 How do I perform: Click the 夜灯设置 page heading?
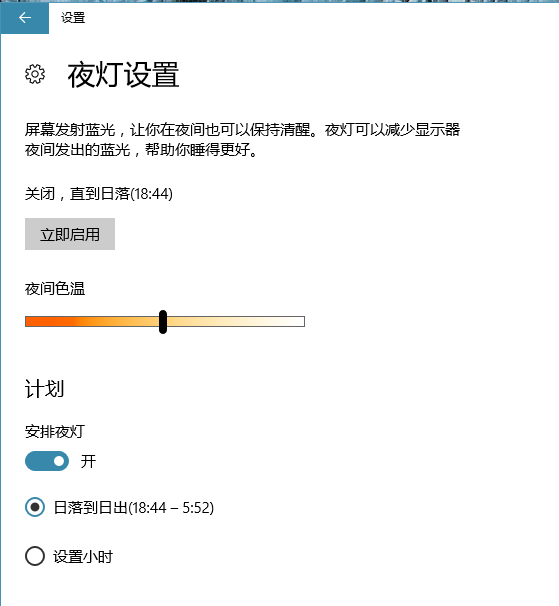pyautogui.click(x=123, y=75)
